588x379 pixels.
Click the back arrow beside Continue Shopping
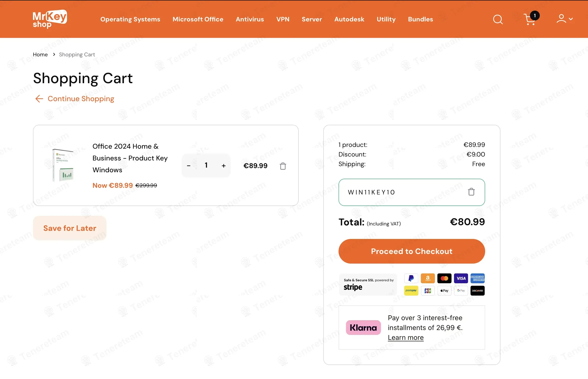(x=39, y=99)
